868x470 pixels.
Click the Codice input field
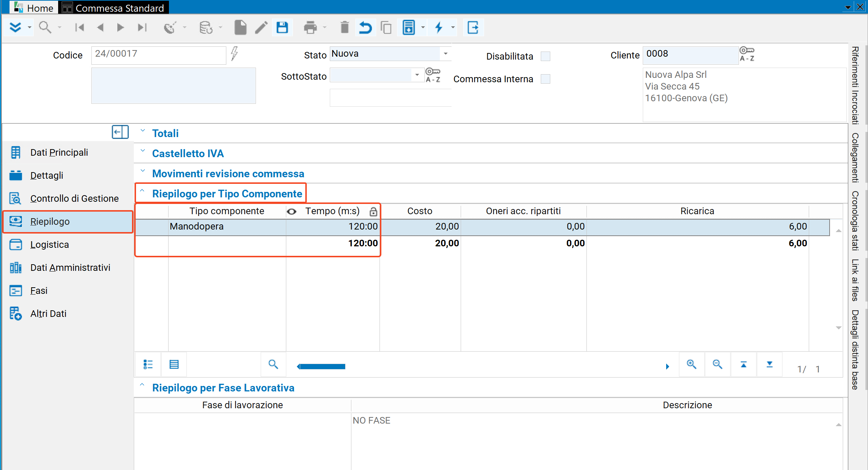pyautogui.click(x=159, y=55)
